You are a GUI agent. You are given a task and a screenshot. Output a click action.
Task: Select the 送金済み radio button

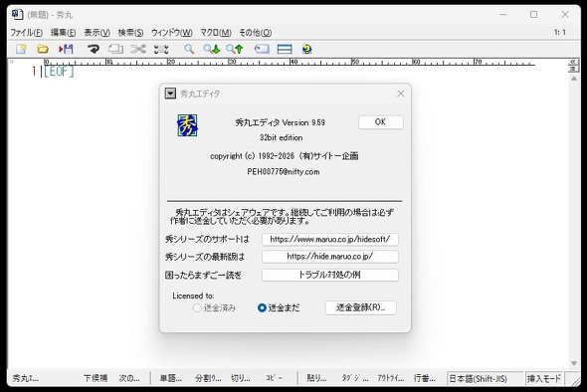click(197, 307)
